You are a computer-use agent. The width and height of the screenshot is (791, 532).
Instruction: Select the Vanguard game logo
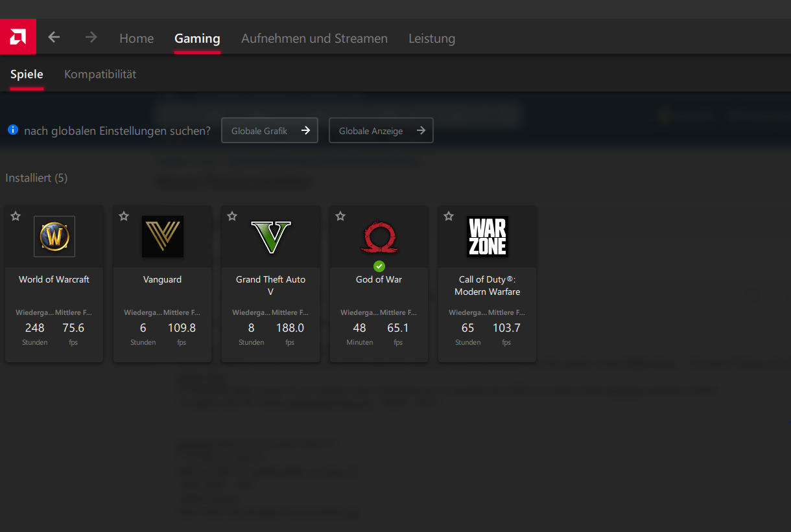[x=163, y=237]
